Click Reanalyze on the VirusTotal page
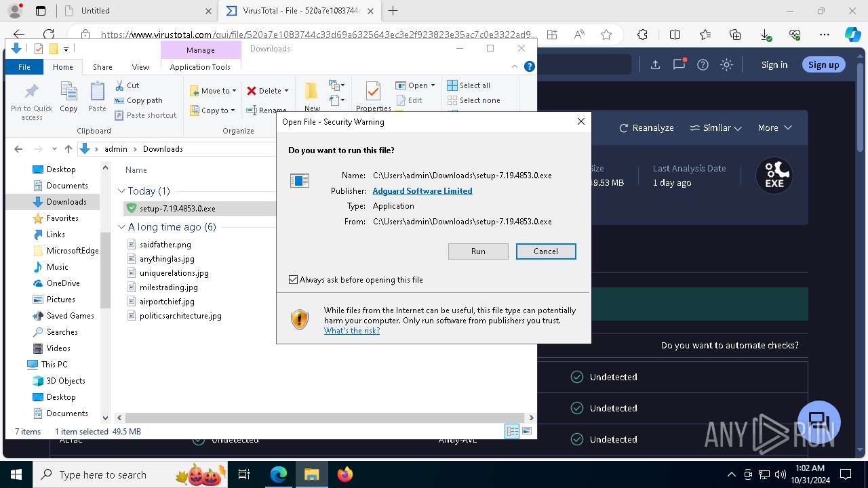The width and height of the screenshot is (868, 488). 646,127
